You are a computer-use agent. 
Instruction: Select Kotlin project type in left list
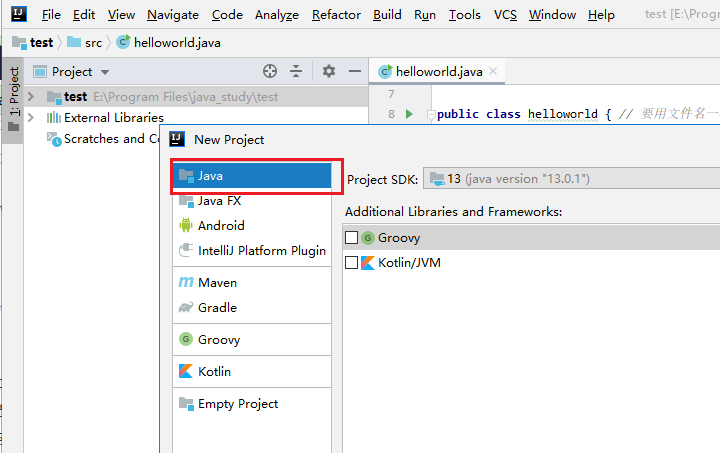point(252,371)
